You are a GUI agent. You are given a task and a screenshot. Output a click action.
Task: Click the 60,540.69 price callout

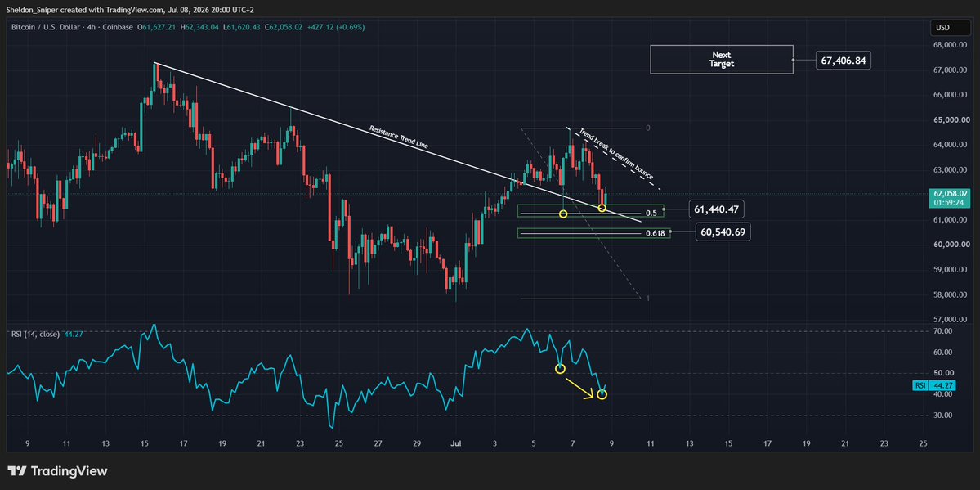point(723,232)
